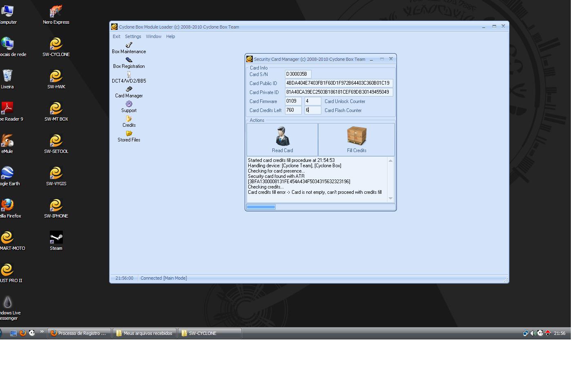The width and height of the screenshot is (588, 368).
Task: Open DCT4/WD2/BB5 module
Action: [x=129, y=77]
